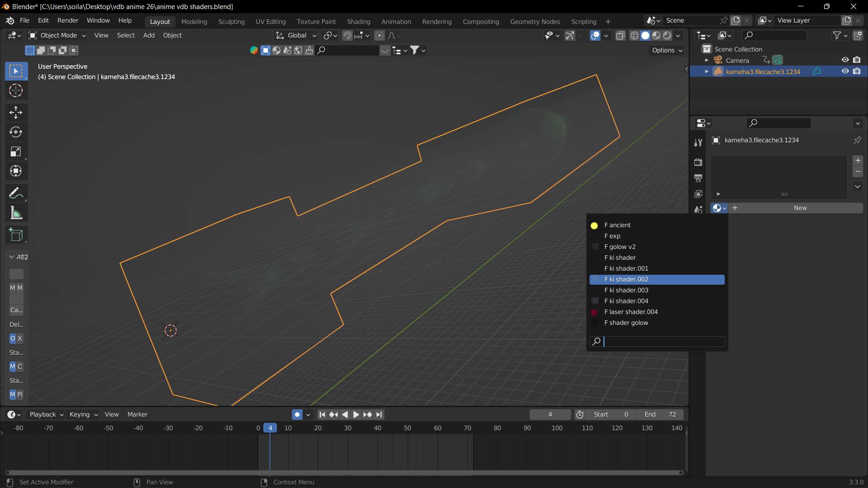This screenshot has height=488, width=868.
Task: Open the Object Mode dropdown
Action: click(57, 35)
